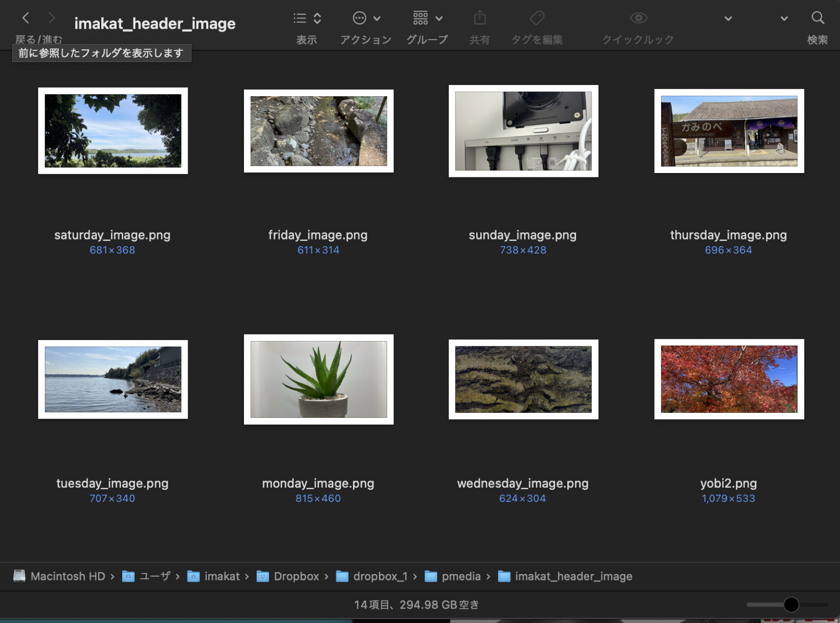
Task: Click the Edit Tags icon
Action: tap(537, 19)
